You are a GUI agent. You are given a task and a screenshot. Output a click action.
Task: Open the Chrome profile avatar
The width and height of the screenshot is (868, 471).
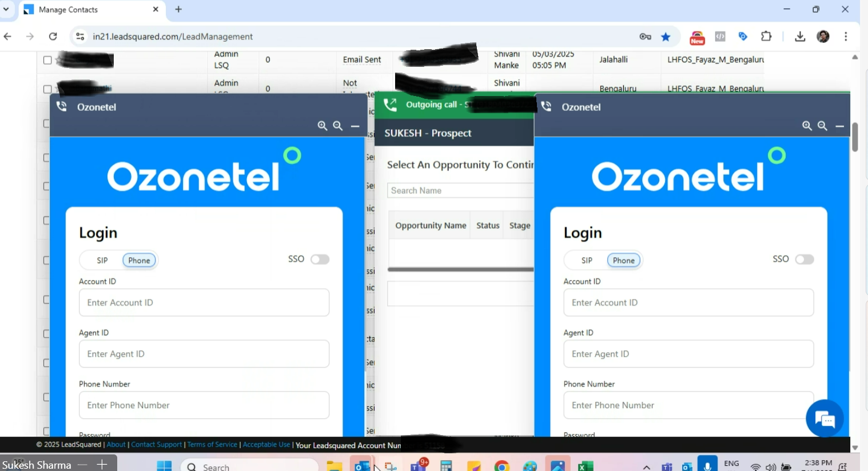click(x=823, y=37)
